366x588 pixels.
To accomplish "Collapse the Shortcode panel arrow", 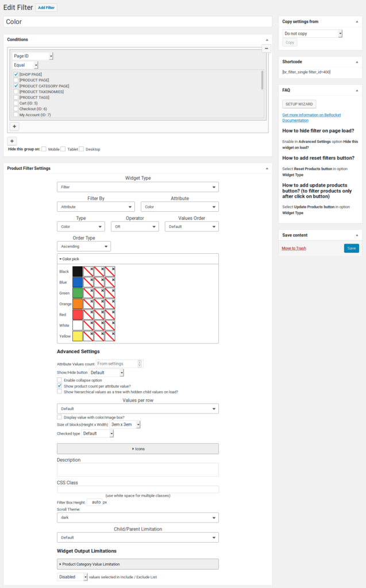I will 356,61.
